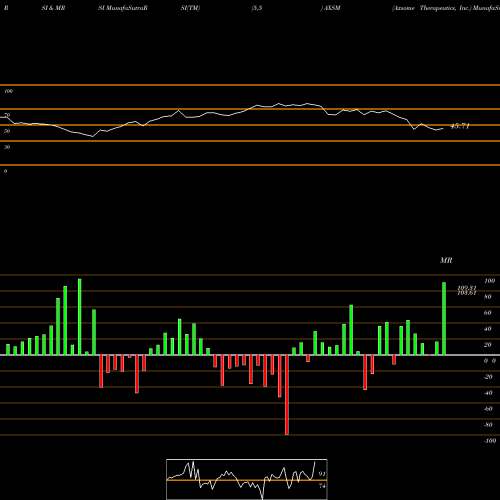Screen dimensions: 500x500
Task: Click the 102.31 value beside the last bar
Action: 467,288
